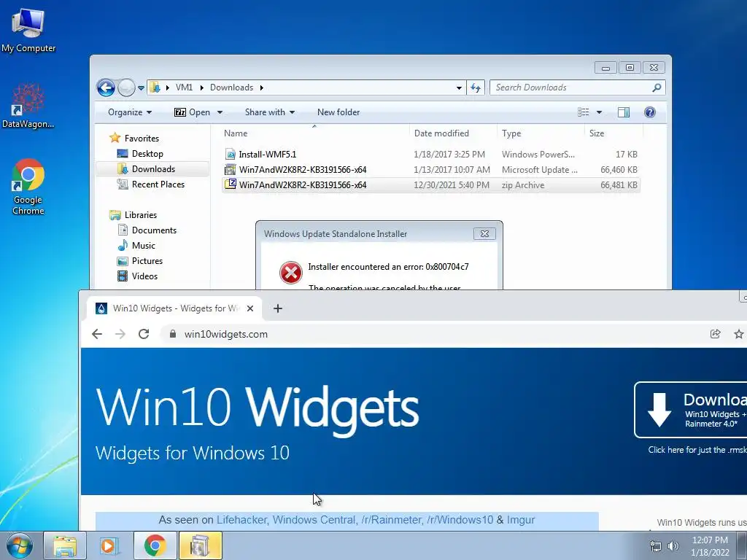Click the Download Win10 Widgets button
This screenshot has height=560, width=747.
tap(690, 410)
